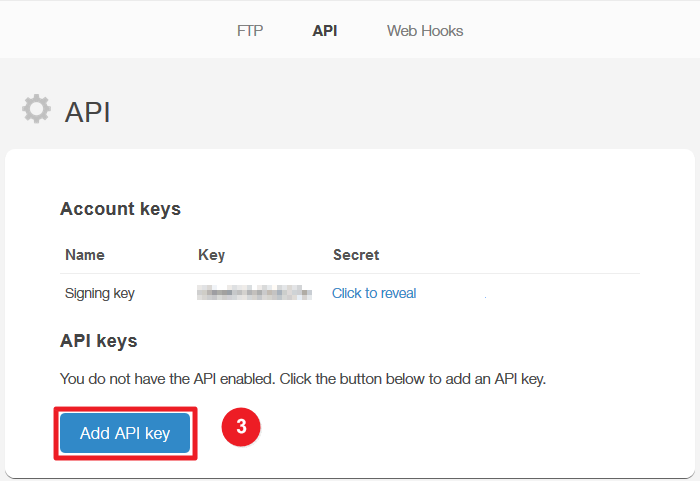Select the API tab

click(325, 31)
